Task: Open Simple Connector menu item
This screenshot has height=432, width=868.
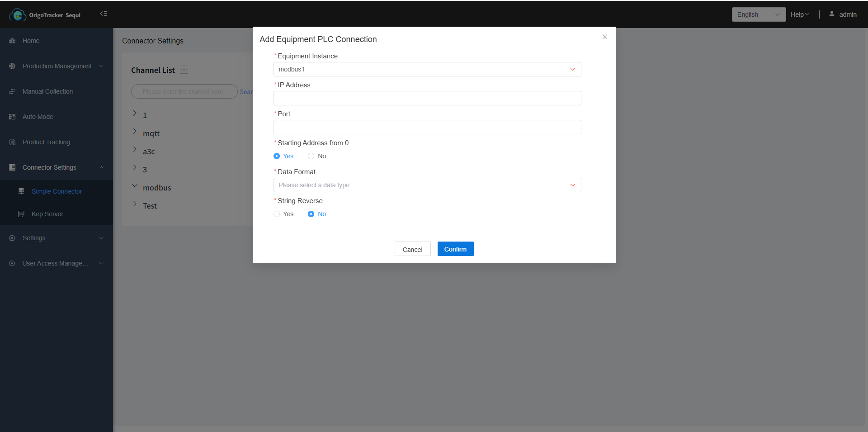Action: 57,191
